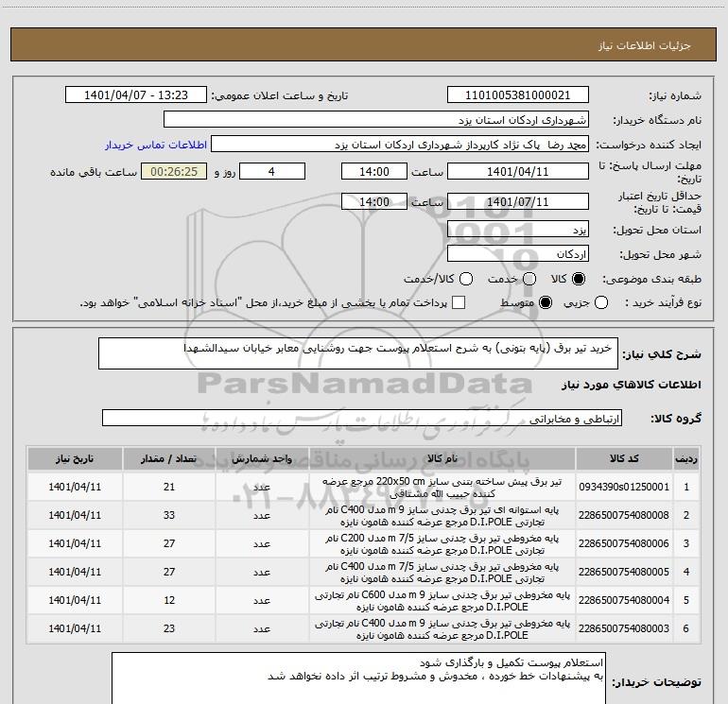Click the price validity time 14:00 field

pyautogui.click(x=374, y=201)
